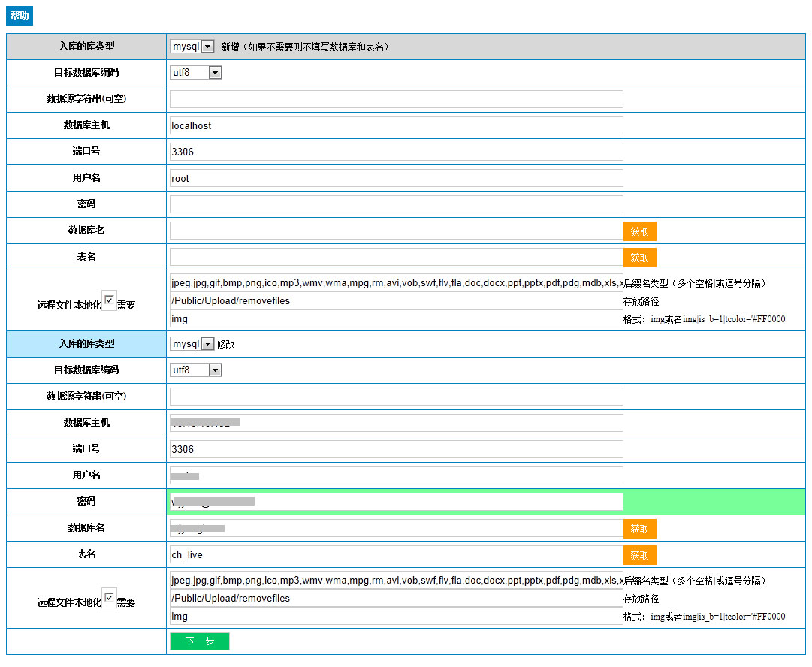Click 获取 beside the ch_live table name
812x667 pixels.
[639, 555]
